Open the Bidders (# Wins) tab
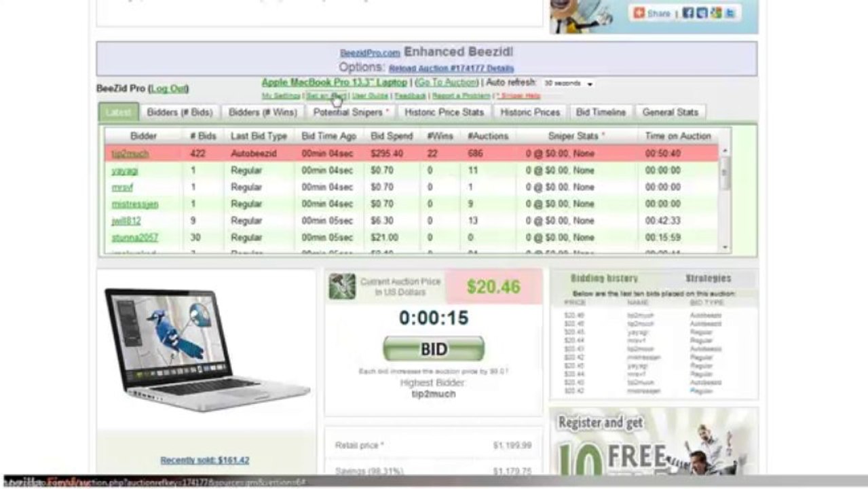The image size is (868, 489). (x=263, y=112)
